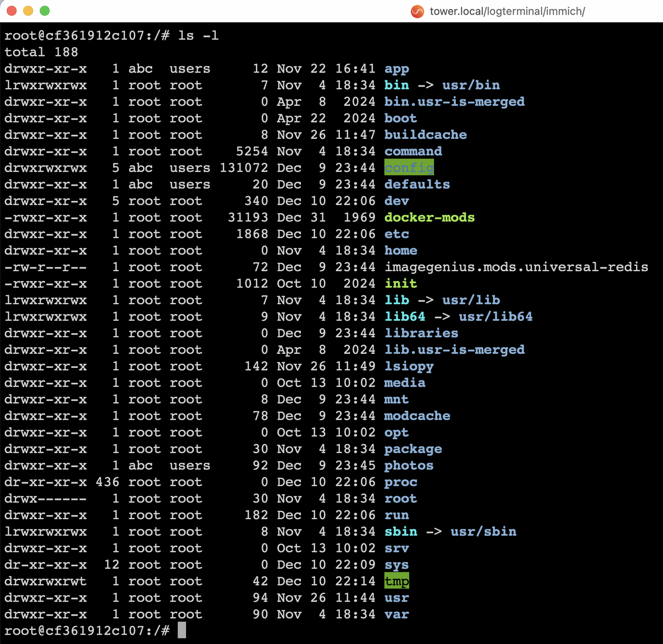The height and width of the screenshot is (644, 663).
Task: Click the 1969 year in docker-mods row
Action: pyautogui.click(x=359, y=218)
